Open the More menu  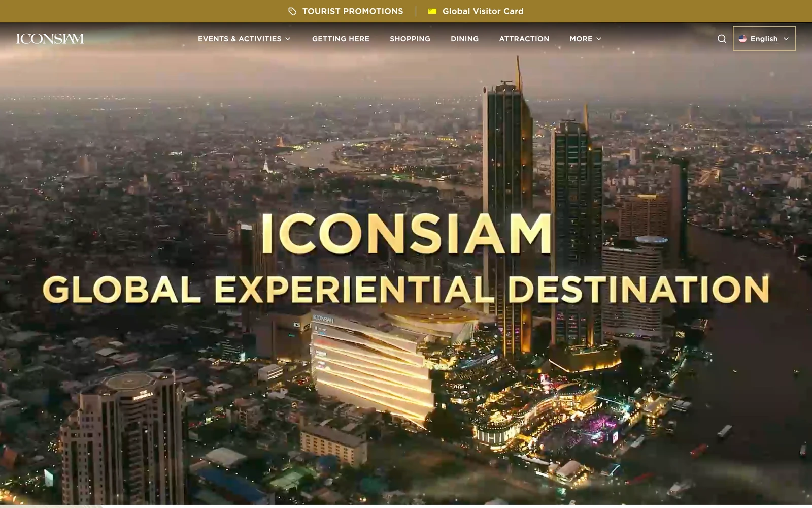point(585,39)
